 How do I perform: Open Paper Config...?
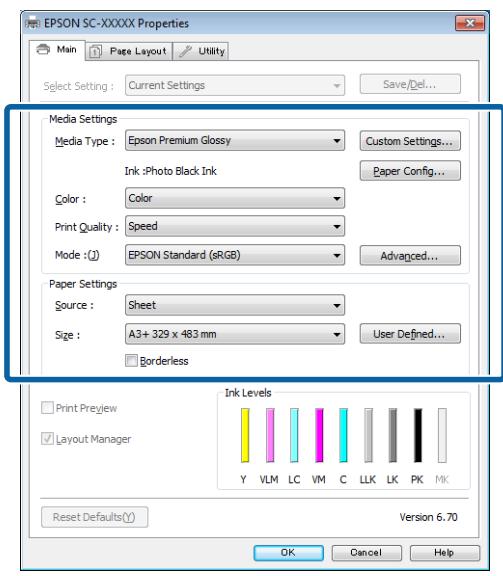point(410,170)
